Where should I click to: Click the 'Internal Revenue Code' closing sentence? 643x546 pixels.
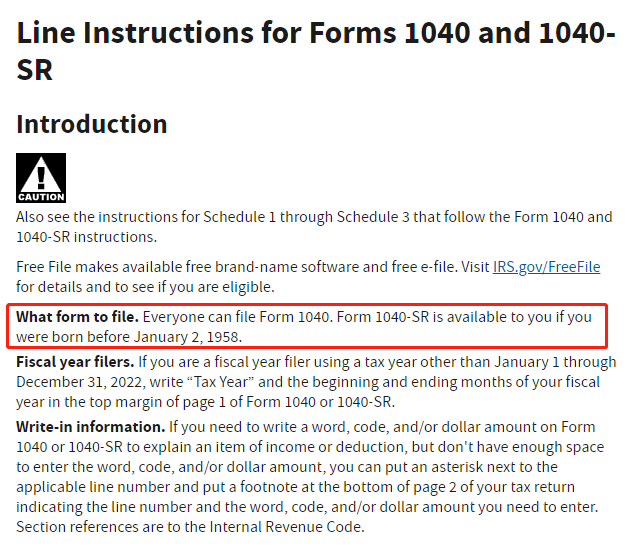(x=190, y=527)
